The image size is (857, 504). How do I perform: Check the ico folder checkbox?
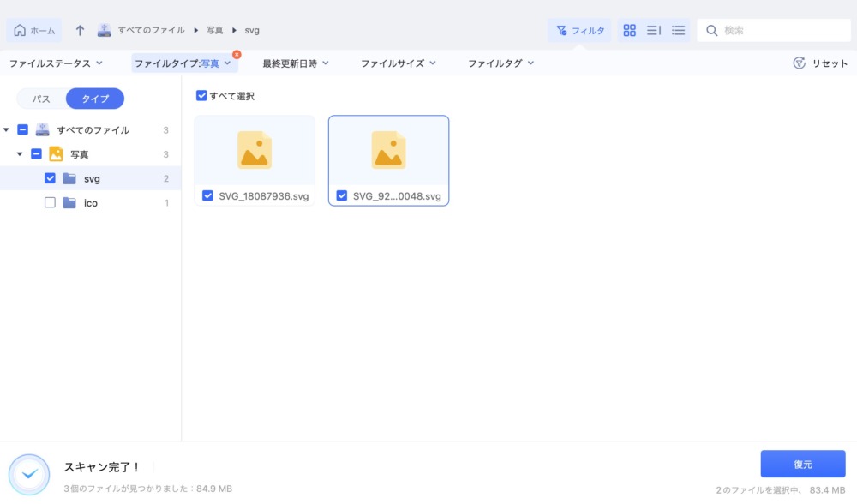coord(50,203)
